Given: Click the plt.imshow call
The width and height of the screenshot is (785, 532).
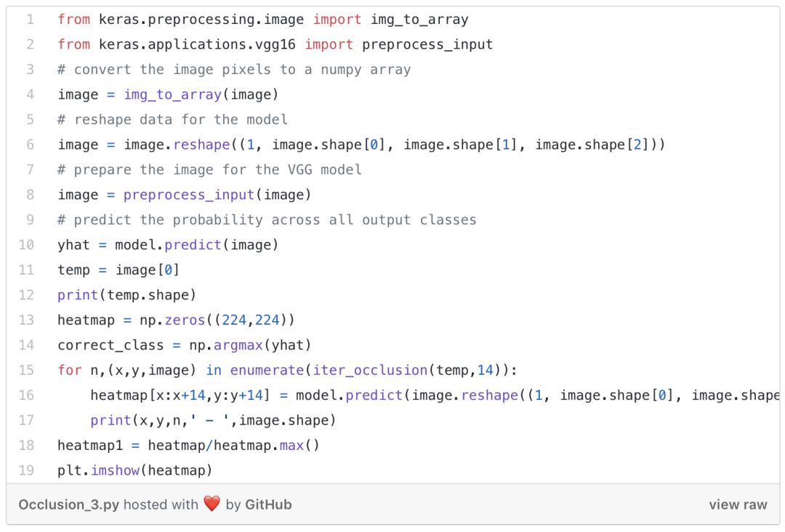Looking at the screenshot, I should 99,470.
